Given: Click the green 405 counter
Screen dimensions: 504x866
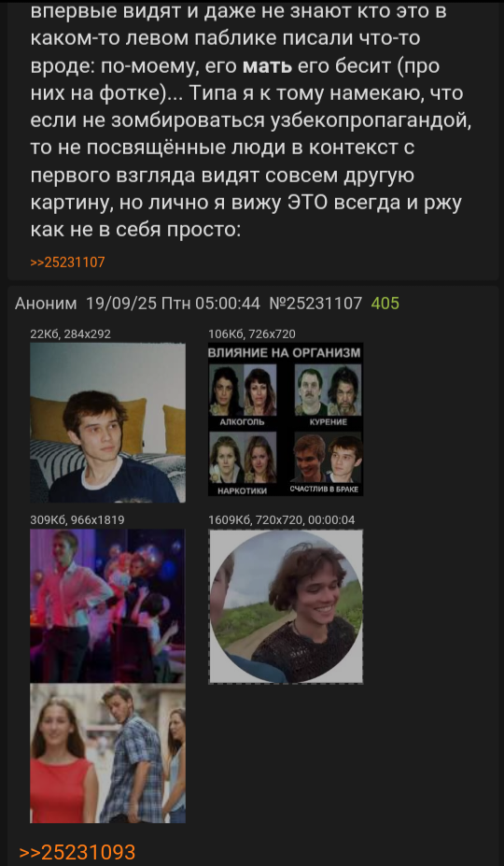Looking at the screenshot, I should tap(385, 304).
